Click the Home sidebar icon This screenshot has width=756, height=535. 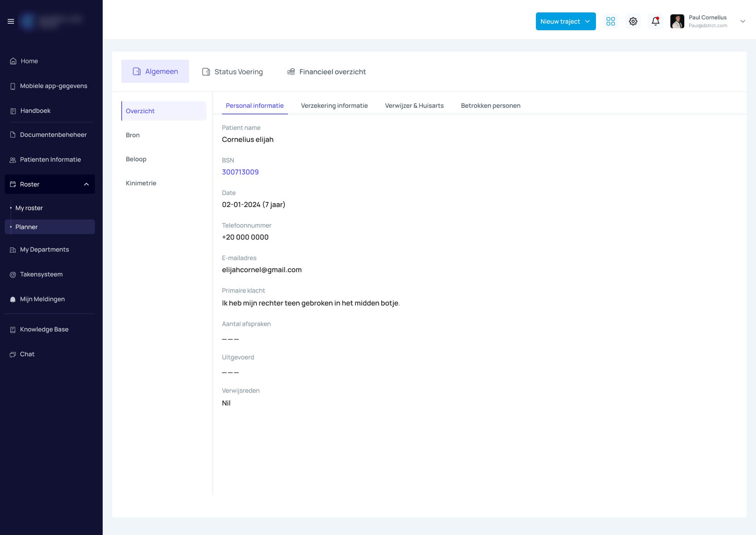tap(13, 61)
